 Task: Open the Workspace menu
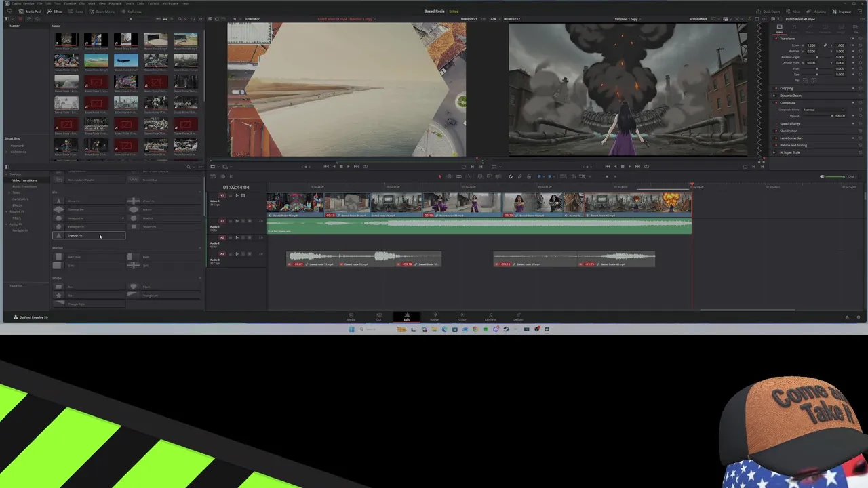click(x=170, y=3)
